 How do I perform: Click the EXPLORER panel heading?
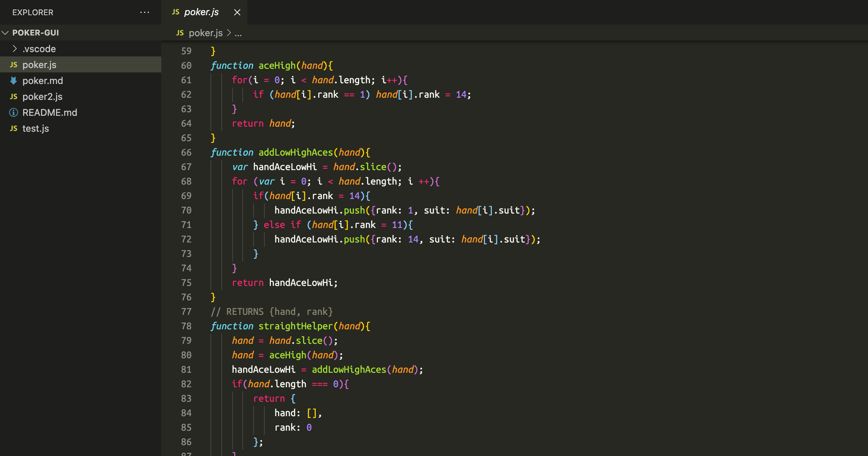32,12
